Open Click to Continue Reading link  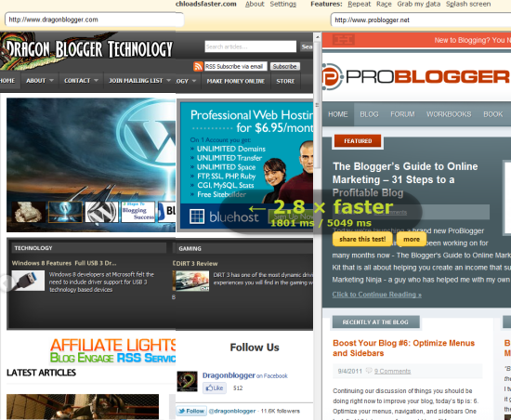(376, 295)
